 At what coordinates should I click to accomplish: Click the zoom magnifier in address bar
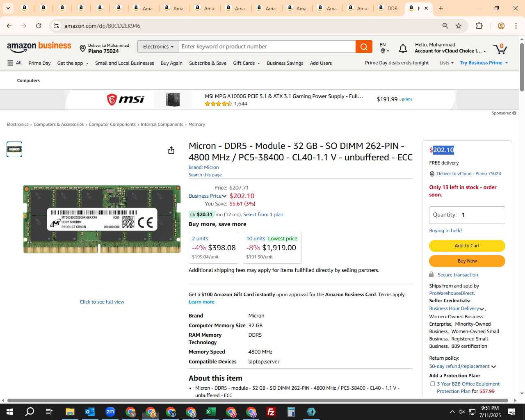point(445,26)
